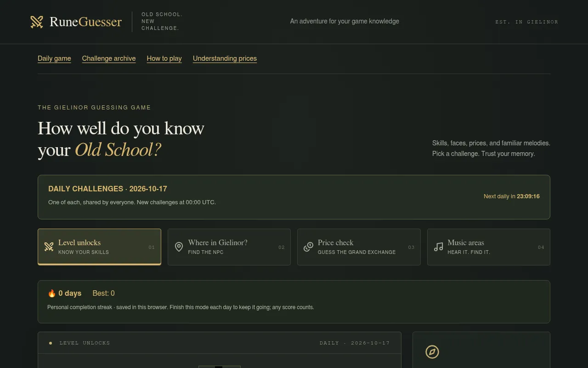Click the RuneGuesser crossed swords logo icon
Image resolution: width=588 pixels, height=368 pixels.
tap(37, 22)
